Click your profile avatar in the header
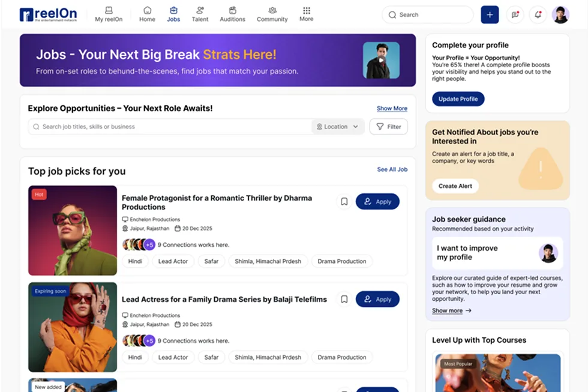 click(560, 14)
